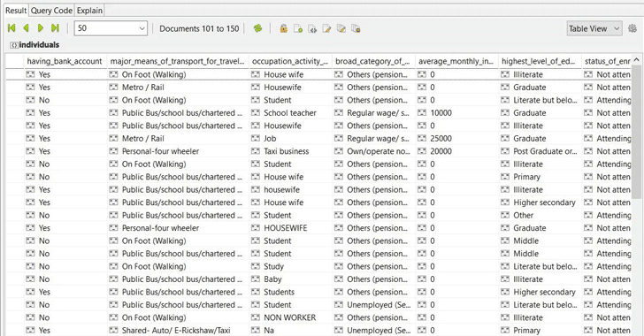Select Yes bank account in Taxi business row

(x=65, y=151)
